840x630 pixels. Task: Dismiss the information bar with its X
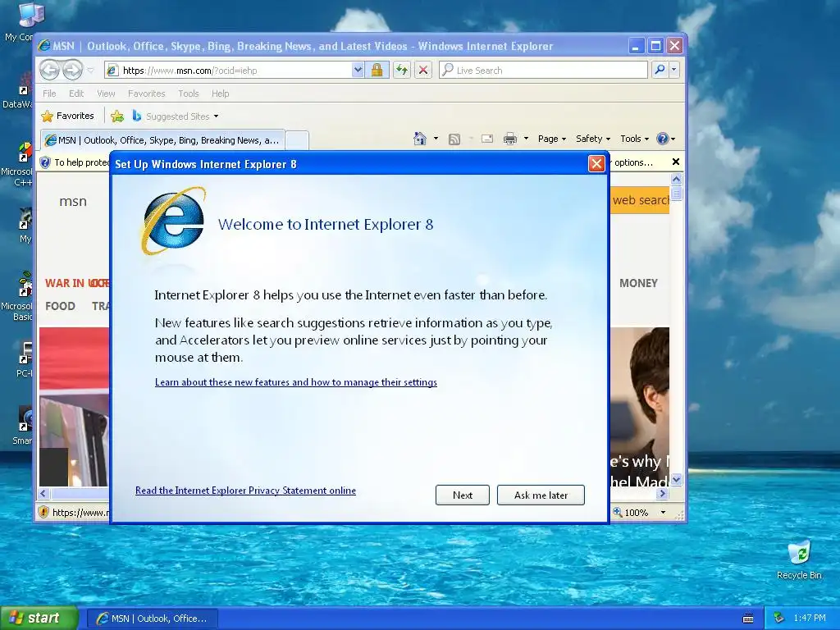pyautogui.click(x=676, y=162)
